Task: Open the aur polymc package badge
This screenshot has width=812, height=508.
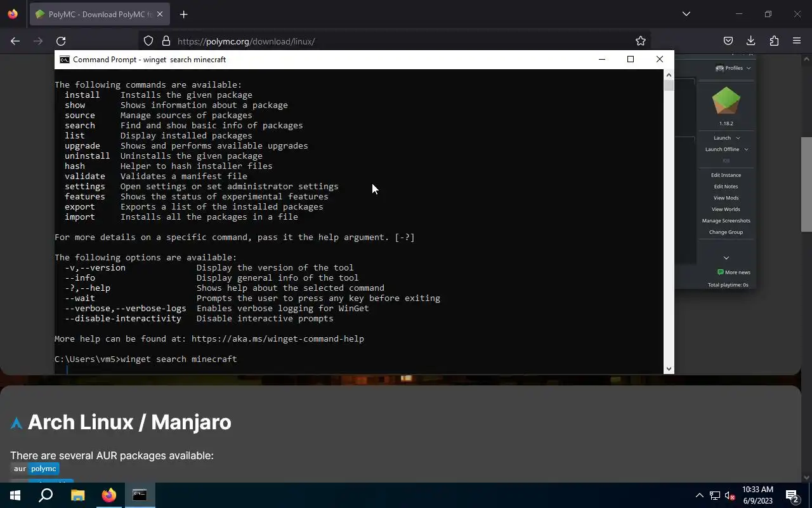Action: pos(36,469)
